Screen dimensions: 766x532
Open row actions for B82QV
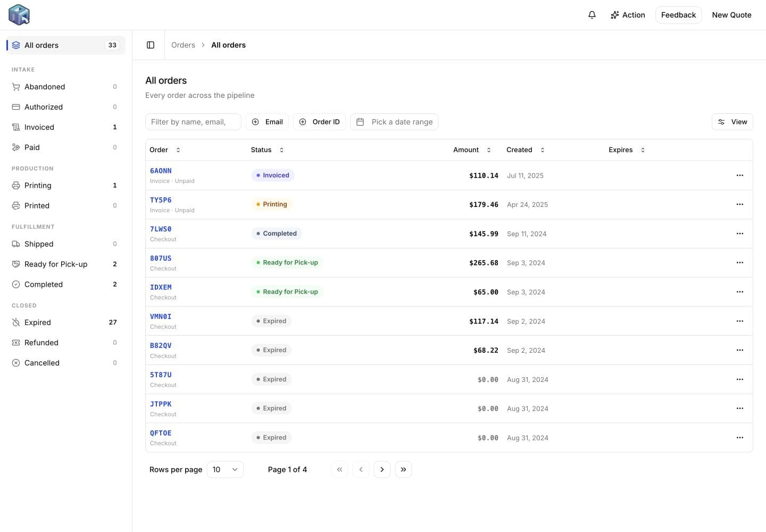pyautogui.click(x=740, y=350)
